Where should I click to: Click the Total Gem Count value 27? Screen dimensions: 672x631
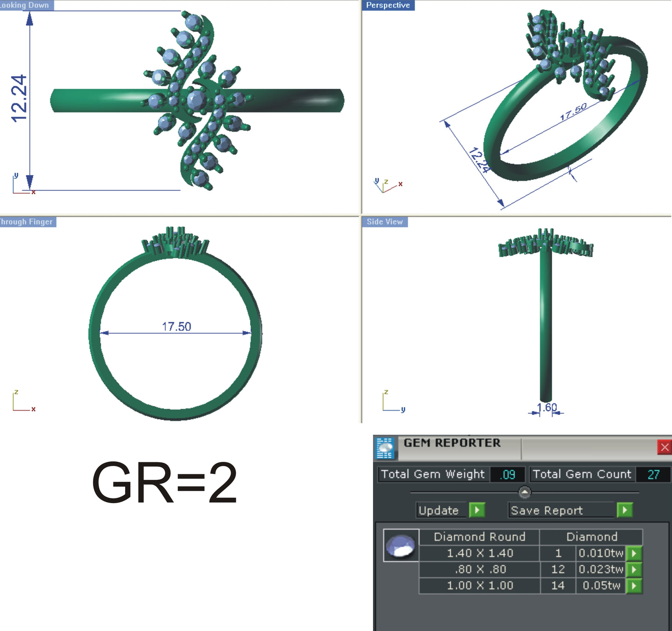tap(653, 474)
